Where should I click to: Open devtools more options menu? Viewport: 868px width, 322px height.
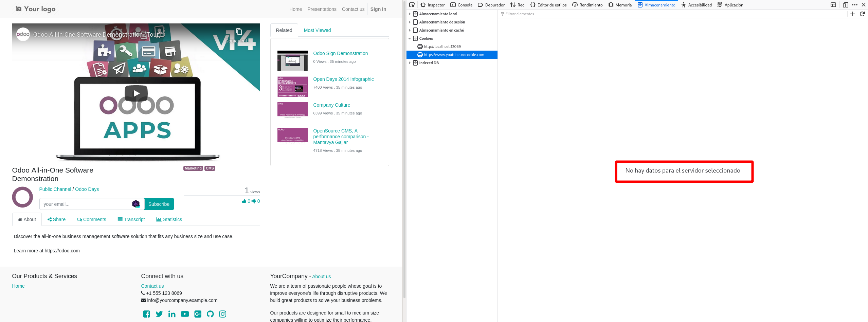[855, 5]
